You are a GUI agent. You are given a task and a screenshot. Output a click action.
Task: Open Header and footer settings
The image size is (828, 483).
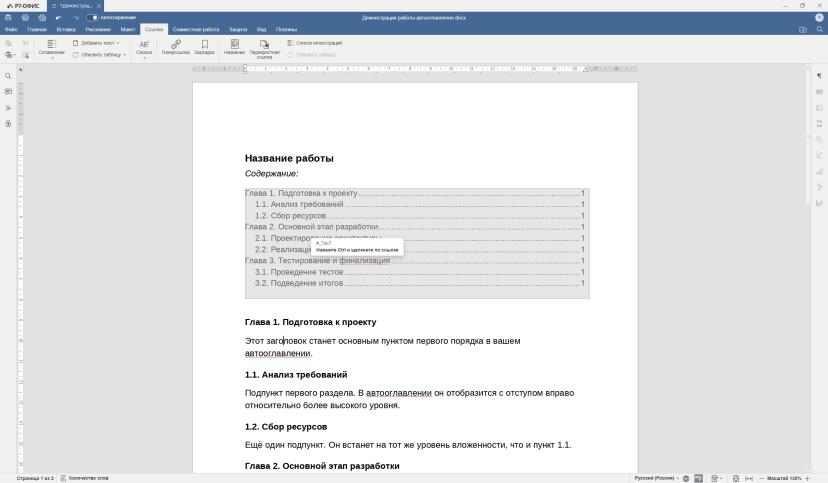[x=819, y=124]
